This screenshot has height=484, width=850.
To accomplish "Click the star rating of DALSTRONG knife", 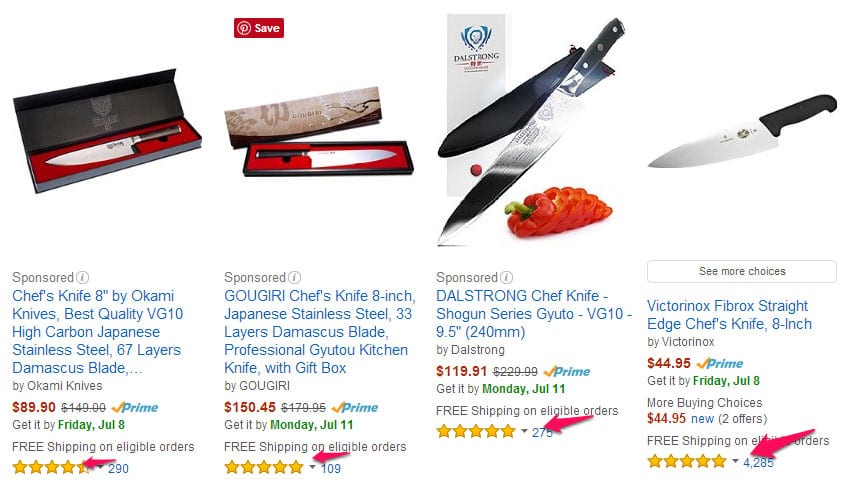I will pos(476,431).
